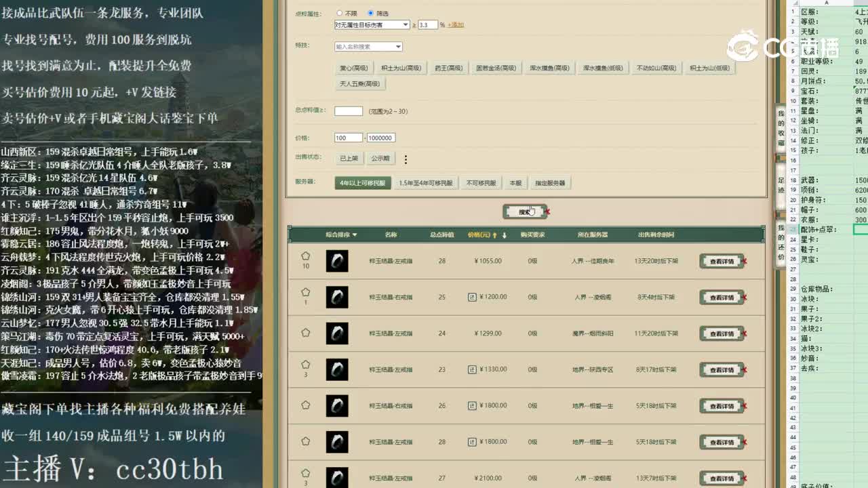Toggle the 药王(高级) skill filter

pos(449,68)
